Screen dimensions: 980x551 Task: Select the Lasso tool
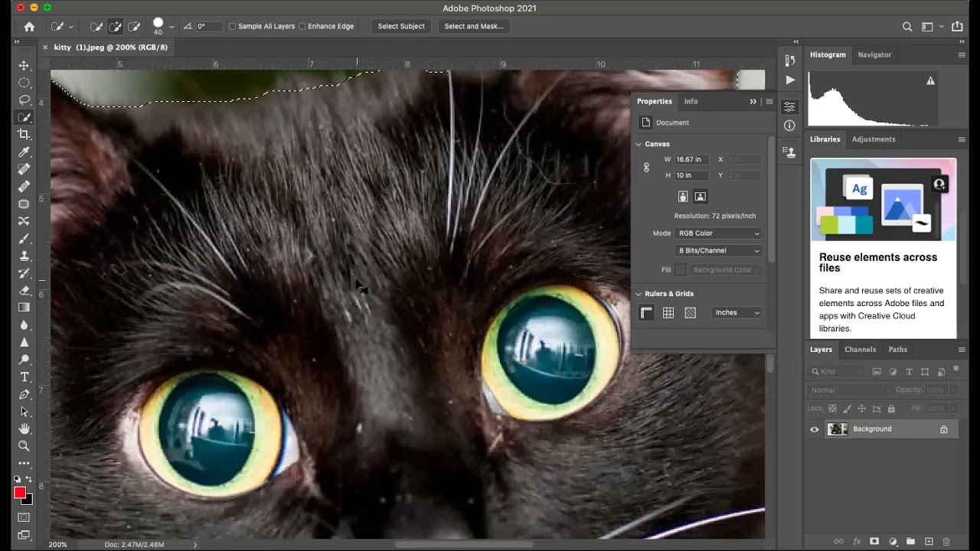pyautogui.click(x=24, y=100)
